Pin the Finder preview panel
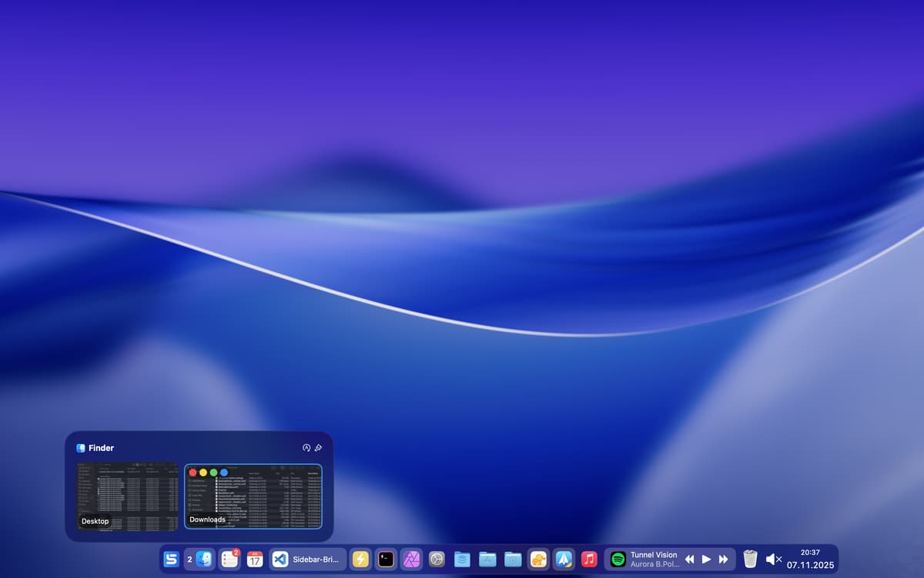This screenshot has height=578, width=924. 318,448
